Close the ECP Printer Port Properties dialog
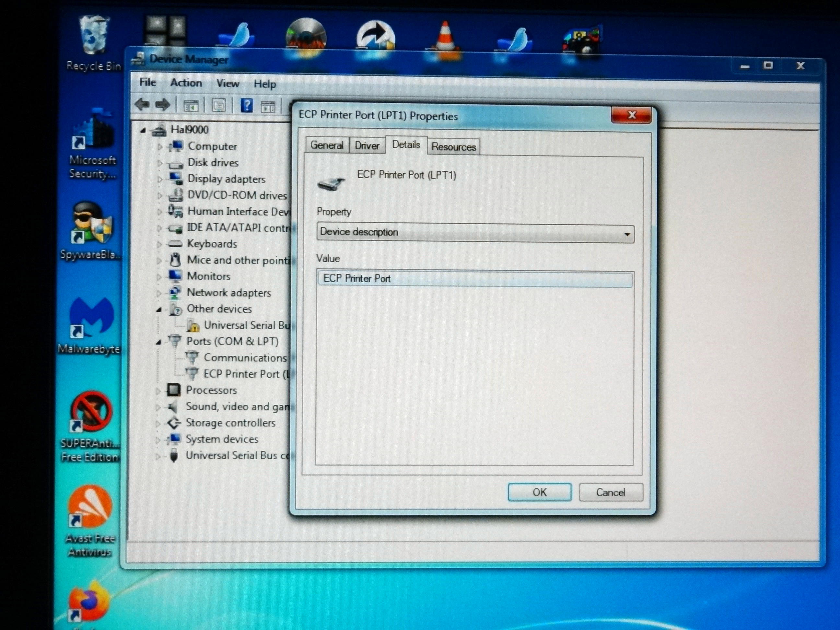The width and height of the screenshot is (840, 630). point(631,115)
